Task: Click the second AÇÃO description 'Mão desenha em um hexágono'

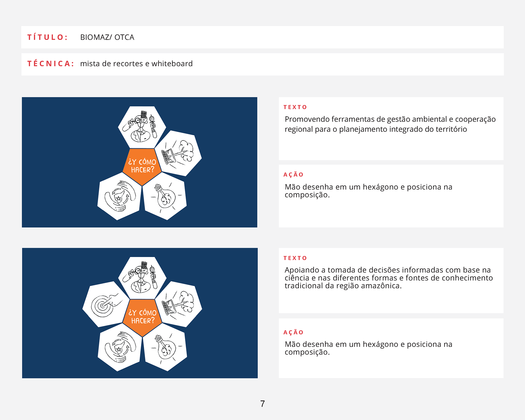Action: 368,348
